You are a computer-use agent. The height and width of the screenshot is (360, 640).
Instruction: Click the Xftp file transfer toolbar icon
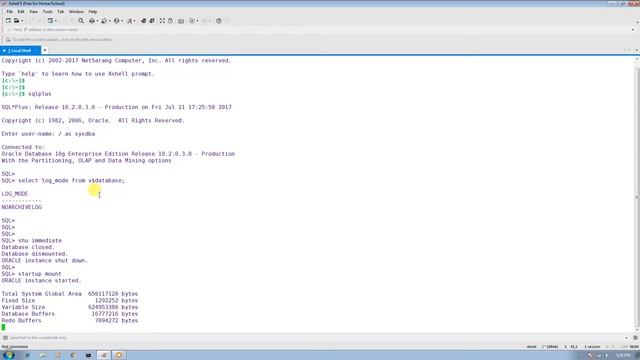(143, 20)
